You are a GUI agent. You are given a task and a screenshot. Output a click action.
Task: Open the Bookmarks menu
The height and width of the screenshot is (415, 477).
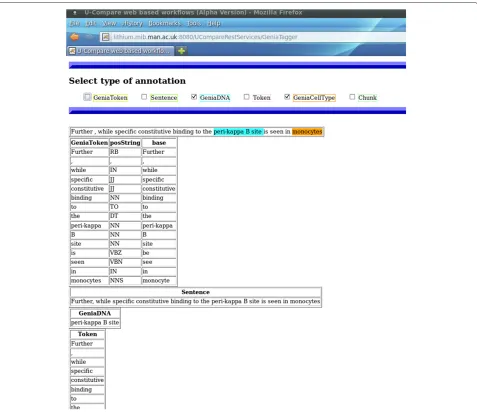[x=165, y=23]
